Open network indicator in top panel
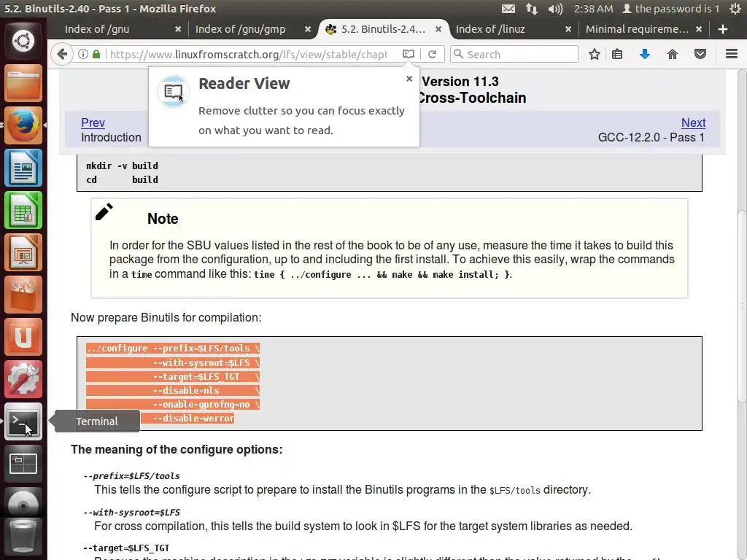 (x=531, y=9)
